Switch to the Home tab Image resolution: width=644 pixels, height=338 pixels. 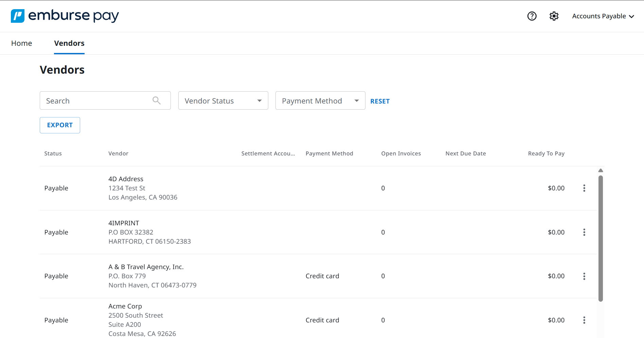(21, 43)
